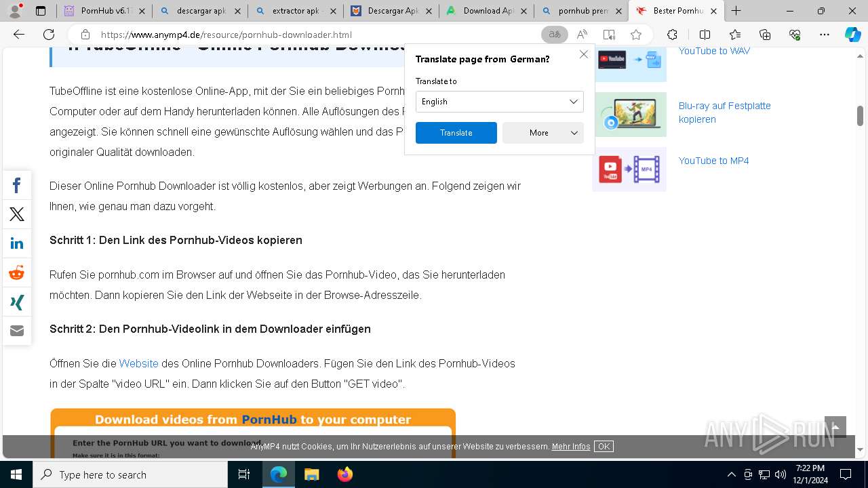Click the scroll-to-top arrow button
The width and height of the screenshot is (868, 488).
[835, 427]
